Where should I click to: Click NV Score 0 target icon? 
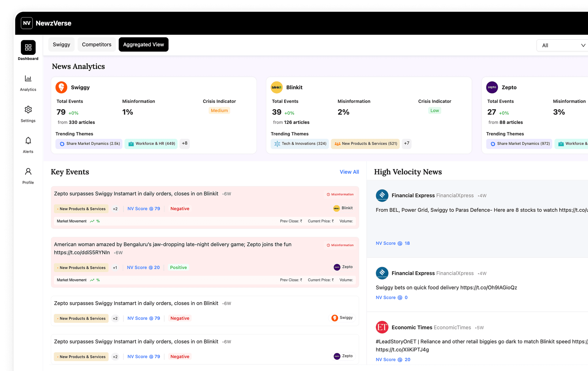[400, 298]
